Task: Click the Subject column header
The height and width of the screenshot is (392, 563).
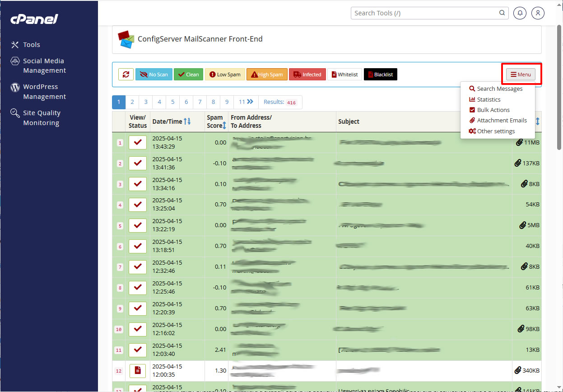Action: [349, 121]
